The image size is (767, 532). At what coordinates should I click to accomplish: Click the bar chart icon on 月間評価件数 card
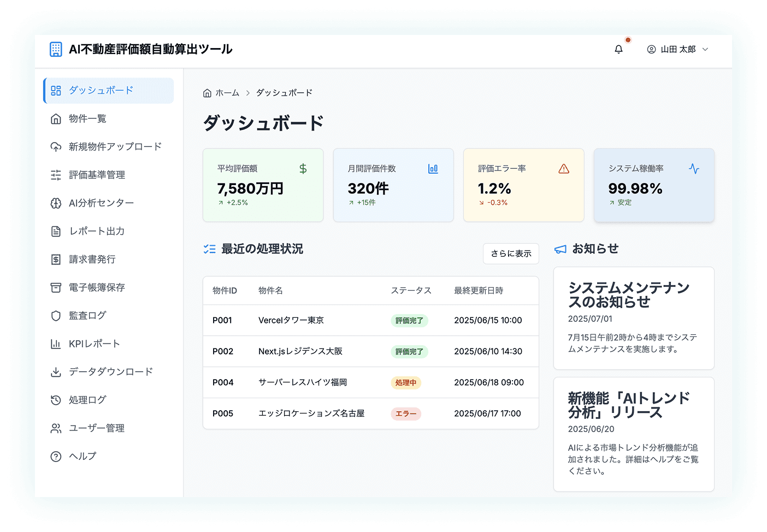[433, 169]
